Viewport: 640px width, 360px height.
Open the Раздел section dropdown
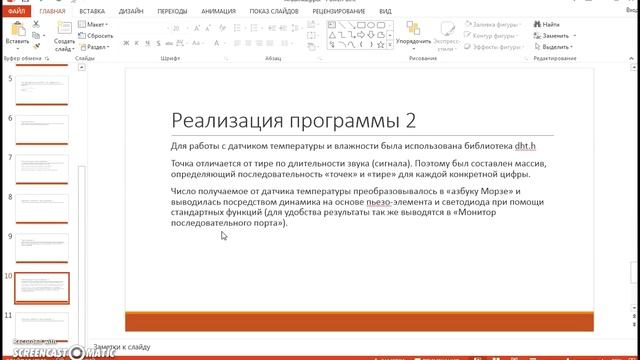(95, 47)
